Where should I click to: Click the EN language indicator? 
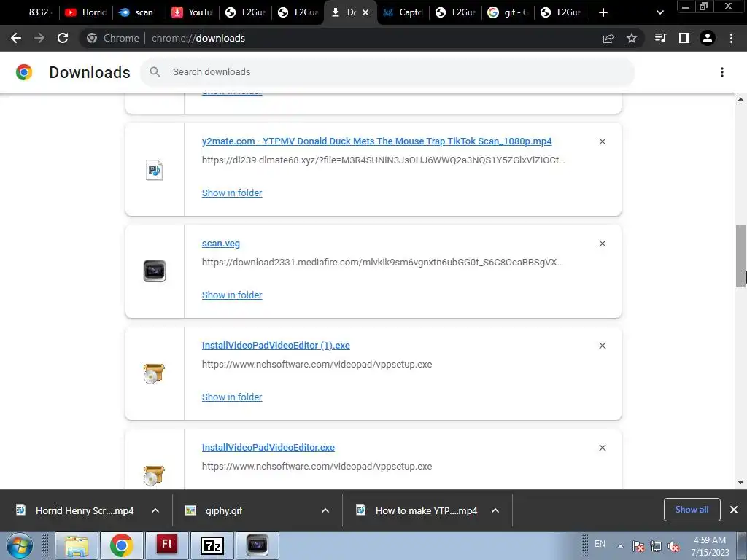pos(600,544)
